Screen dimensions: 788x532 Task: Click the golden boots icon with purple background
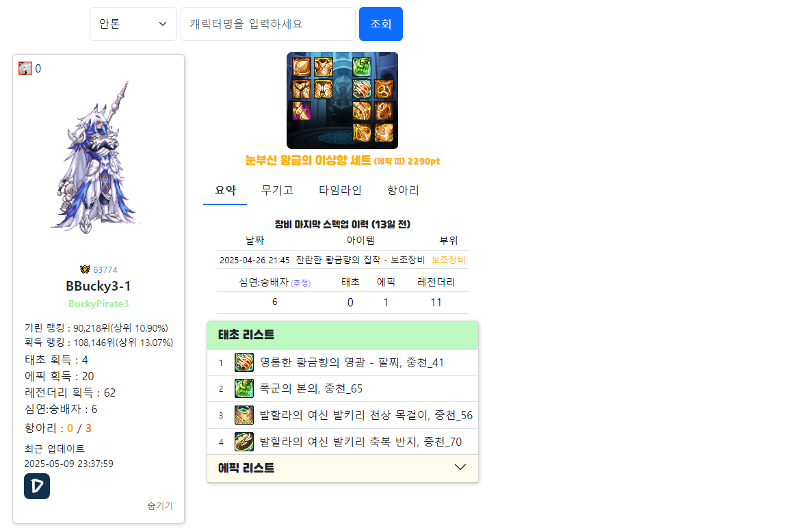point(302,111)
